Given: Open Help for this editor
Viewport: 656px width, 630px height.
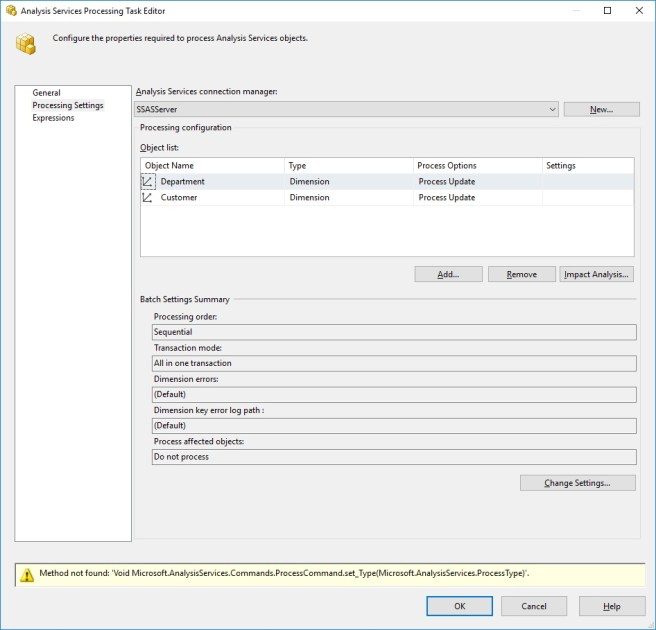Looking at the screenshot, I should point(612,606).
